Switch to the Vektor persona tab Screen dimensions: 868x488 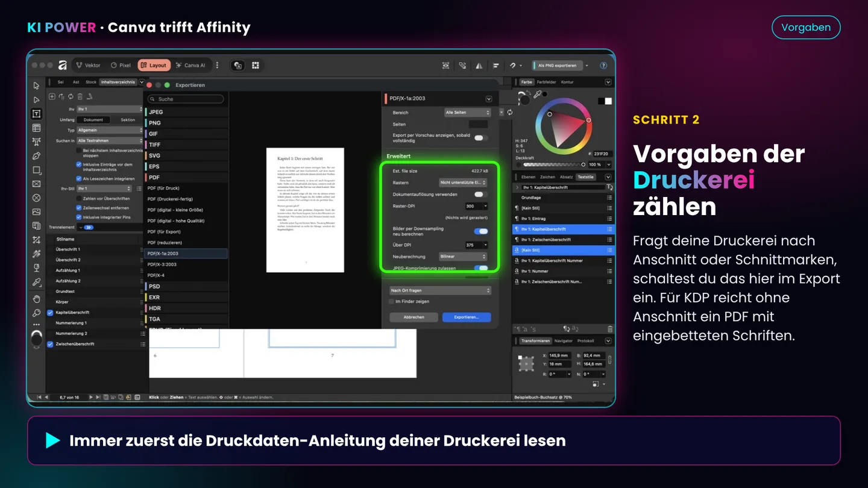click(88, 65)
